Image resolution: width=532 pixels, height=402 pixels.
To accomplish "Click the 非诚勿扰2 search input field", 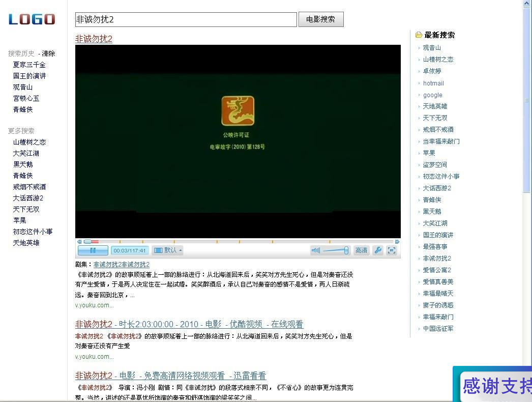I will coord(186,19).
